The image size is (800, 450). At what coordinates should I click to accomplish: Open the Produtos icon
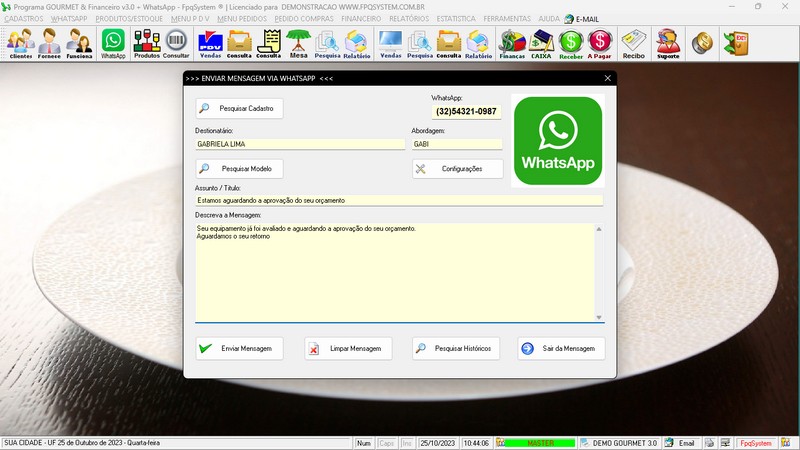[147, 44]
